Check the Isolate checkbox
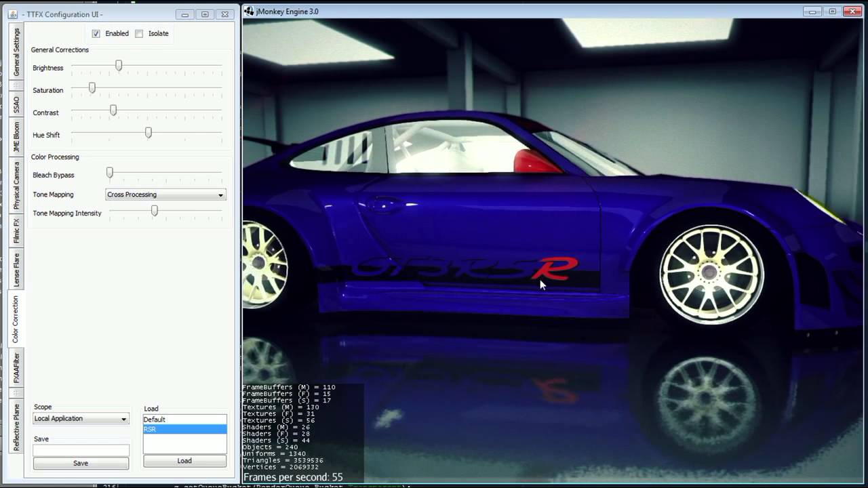Screen dimensions: 868x488 [x=139, y=33]
